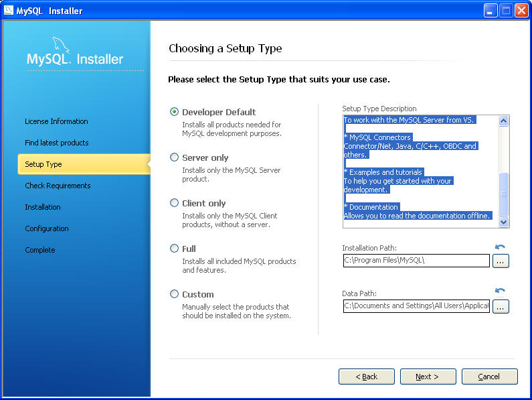Open the Check Requirements step
The height and width of the screenshot is (400, 532).
(x=58, y=186)
